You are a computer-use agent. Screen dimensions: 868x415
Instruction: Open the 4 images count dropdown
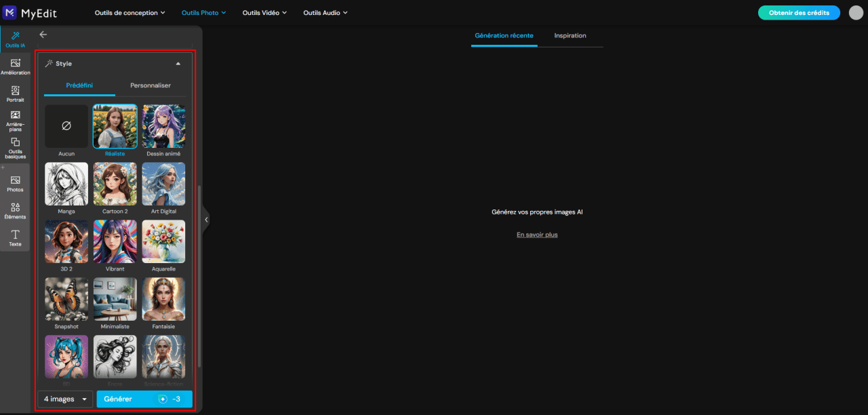(65, 399)
